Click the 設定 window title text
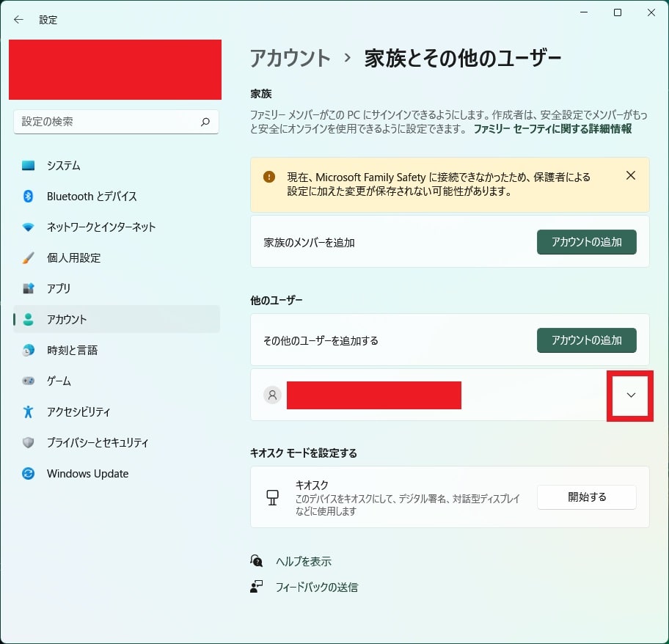 point(48,20)
